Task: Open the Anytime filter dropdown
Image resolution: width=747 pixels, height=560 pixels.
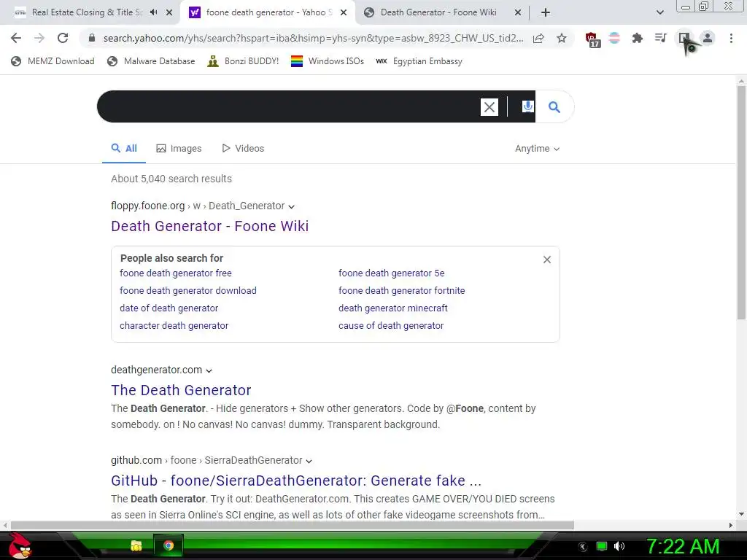Action: point(537,149)
